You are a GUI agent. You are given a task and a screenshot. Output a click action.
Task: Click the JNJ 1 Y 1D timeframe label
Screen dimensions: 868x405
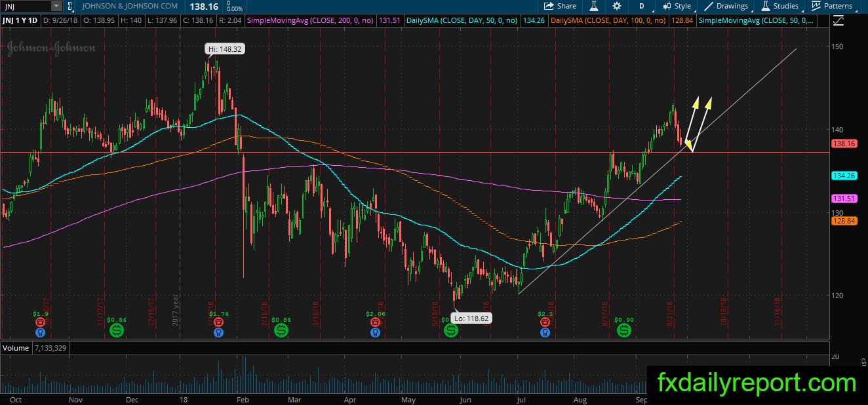pyautogui.click(x=20, y=21)
